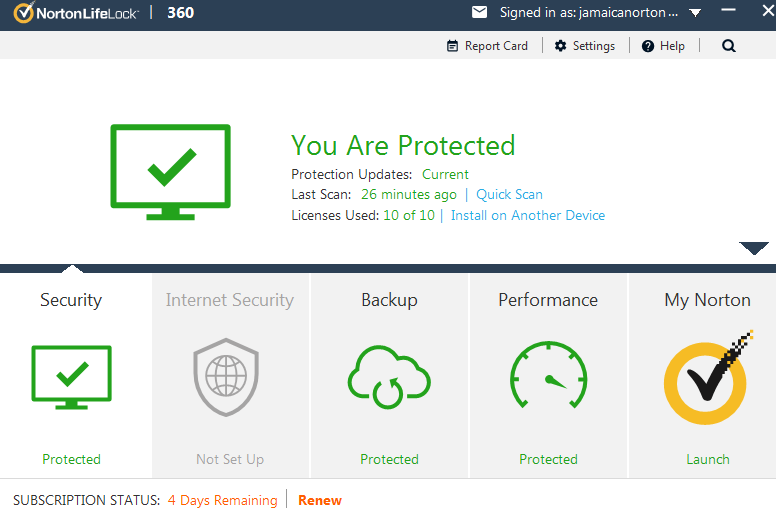Click the Backup cloud icon

[389, 377]
